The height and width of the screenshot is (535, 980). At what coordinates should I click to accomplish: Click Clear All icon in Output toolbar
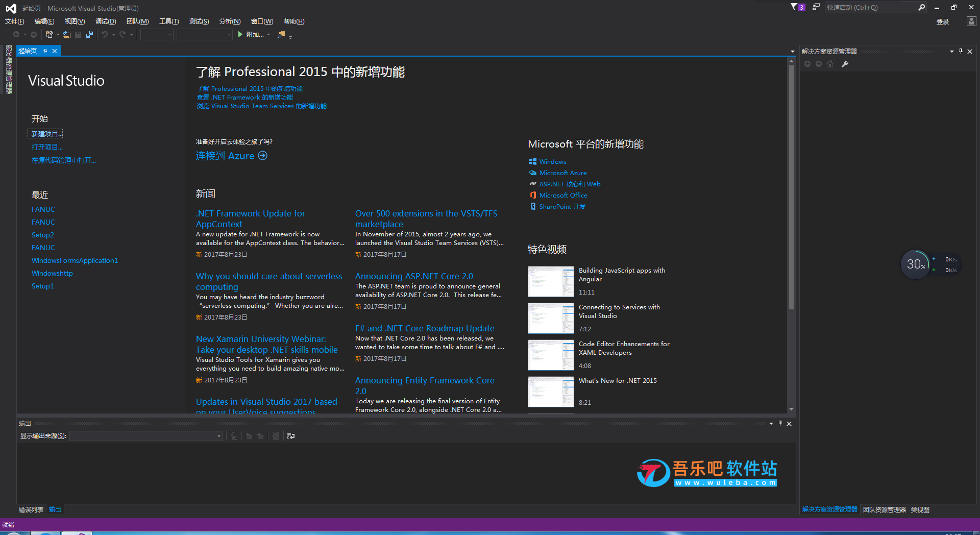[276, 436]
